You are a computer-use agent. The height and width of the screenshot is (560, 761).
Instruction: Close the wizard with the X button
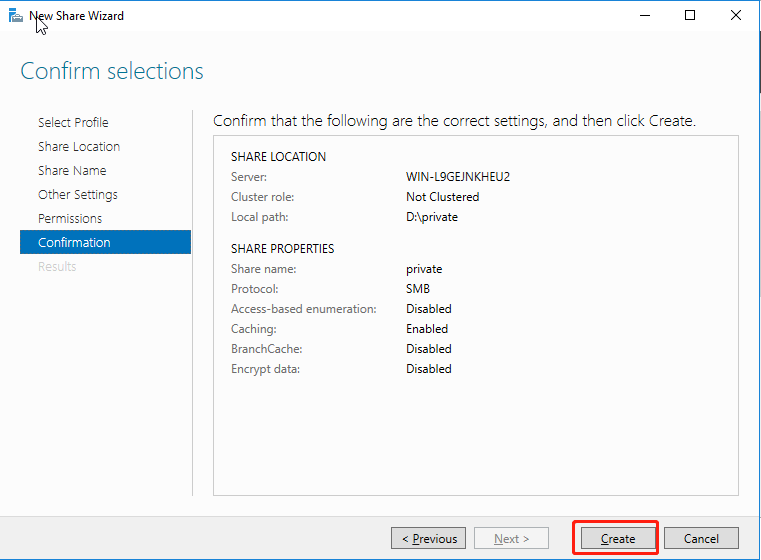[736, 16]
